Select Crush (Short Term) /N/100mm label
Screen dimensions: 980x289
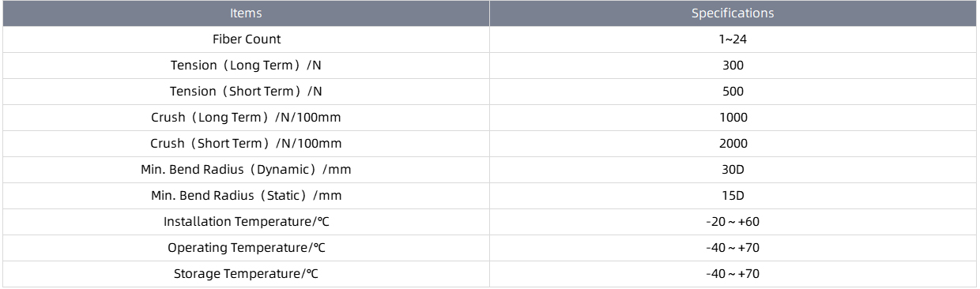[247, 144]
